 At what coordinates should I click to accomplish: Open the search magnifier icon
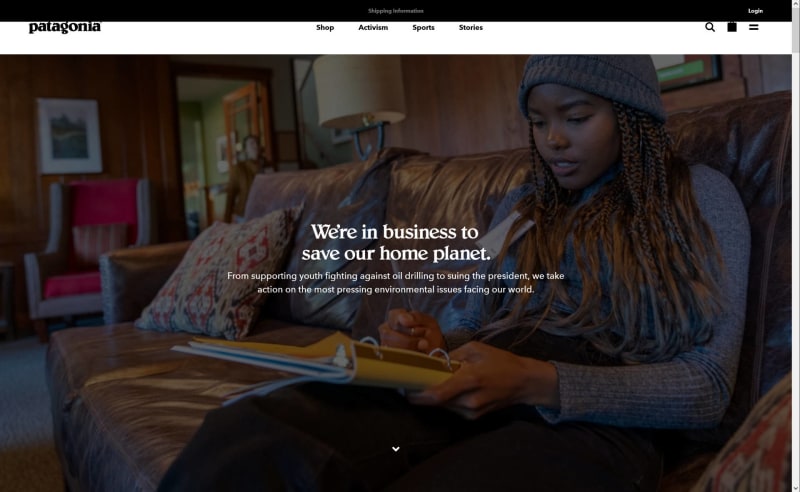(x=710, y=27)
